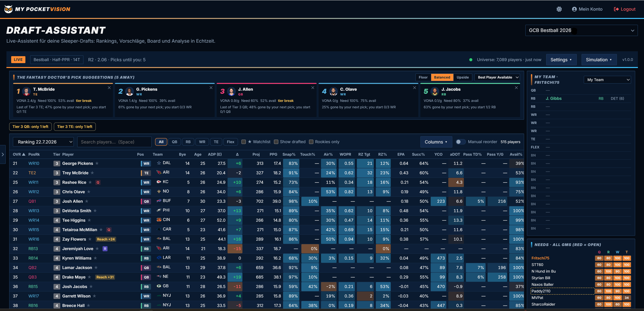Click the Tier 3 TE only 1 left alert
Image resolution: width=644 pixels, height=311 pixels.
[75, 127]
